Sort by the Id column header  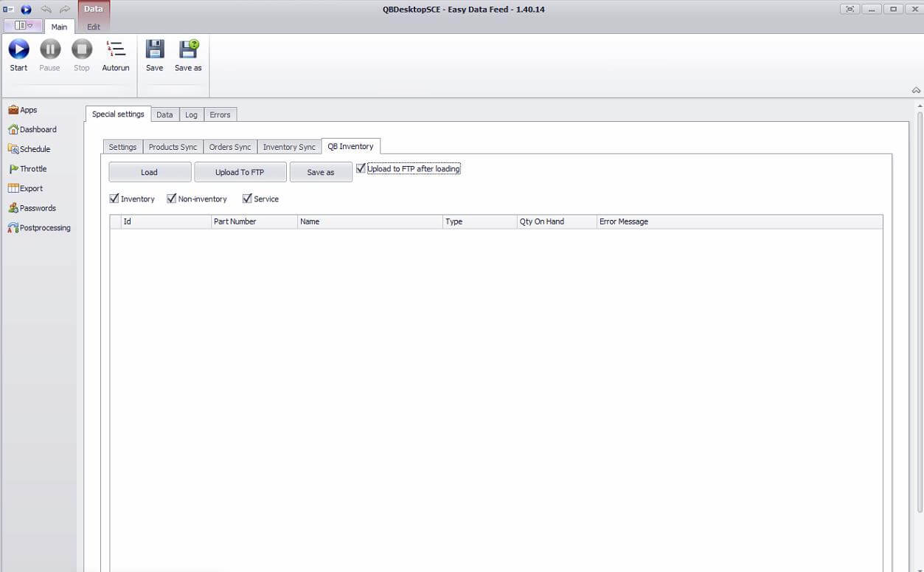point(166,221)
